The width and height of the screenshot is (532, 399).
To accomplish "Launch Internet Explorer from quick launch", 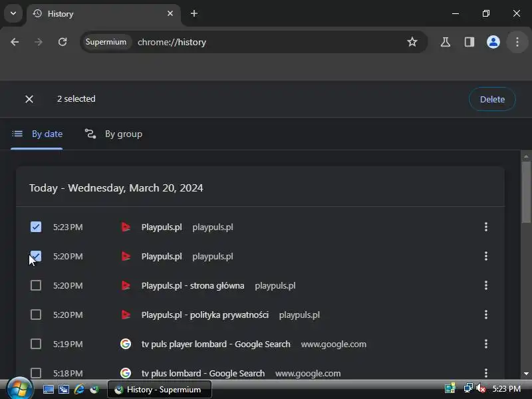I will [x=79, y=389].
